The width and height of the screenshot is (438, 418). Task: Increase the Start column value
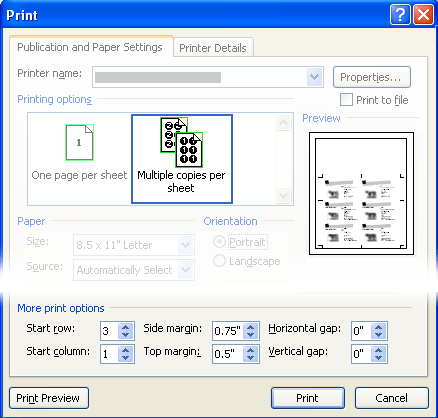pyautogui.click(x=126, y=350)
